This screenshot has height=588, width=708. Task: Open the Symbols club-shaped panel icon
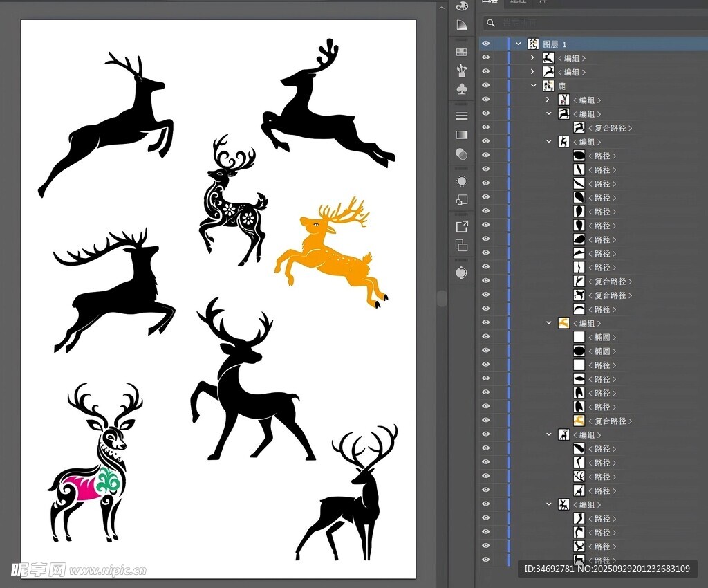point(462,89)
